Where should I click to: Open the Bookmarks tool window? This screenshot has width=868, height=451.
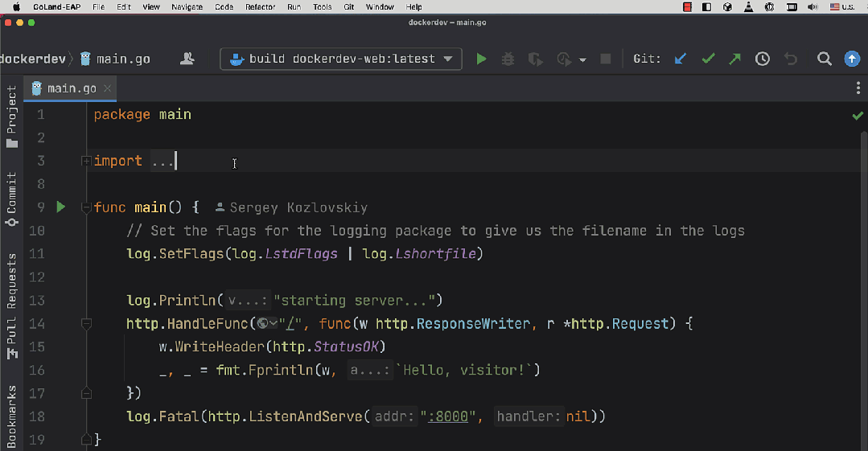[11, 416]
